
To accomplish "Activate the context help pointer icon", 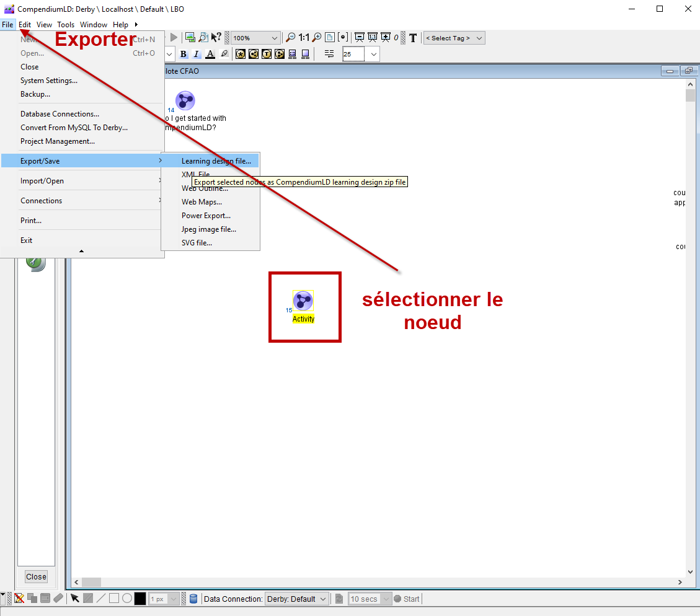I will point(216,37).
